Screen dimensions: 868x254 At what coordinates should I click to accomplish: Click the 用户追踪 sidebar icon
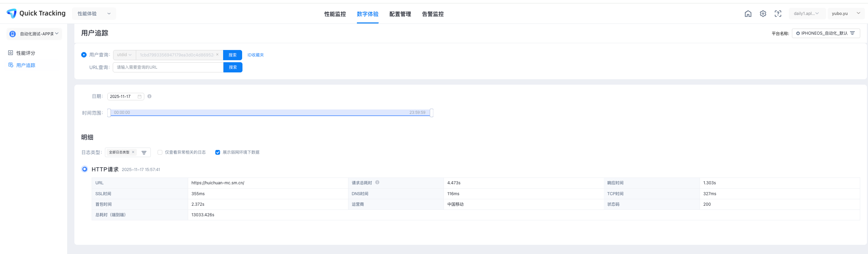[11, 65]
